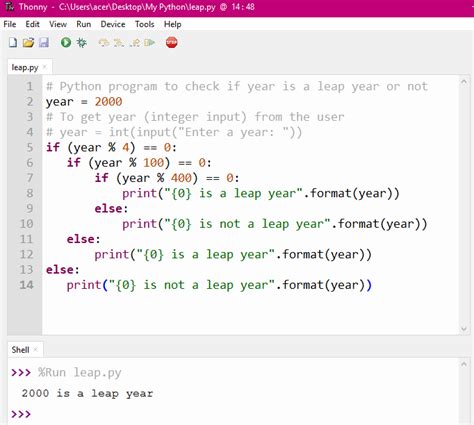Click the Step out debug icon
The image size is (474, 425).
click(x=135, y=43)
